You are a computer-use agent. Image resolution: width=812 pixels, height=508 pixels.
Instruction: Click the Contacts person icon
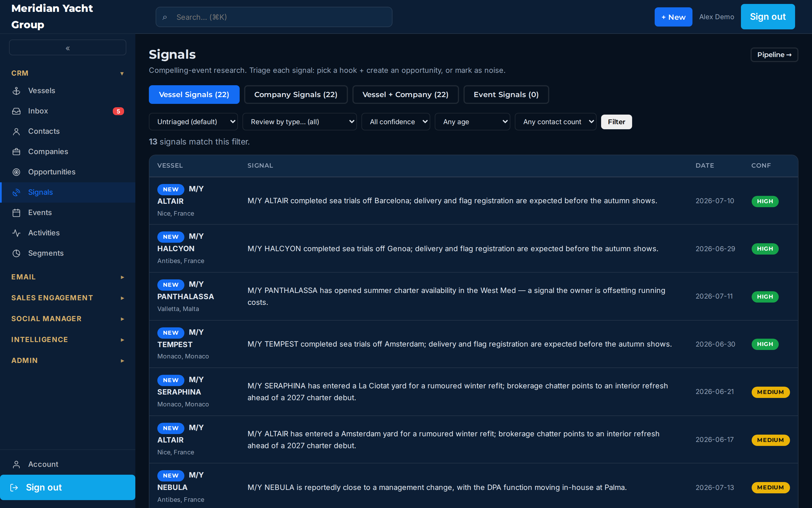[x=16, y=131]
